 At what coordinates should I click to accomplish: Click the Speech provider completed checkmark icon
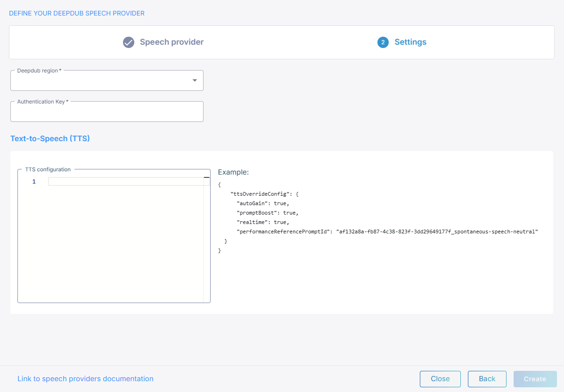tap(129, 42)
